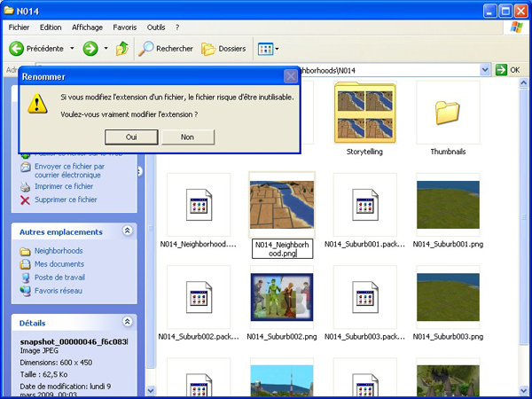
Task: Click the task pane scrollbar down arrow
Action: 151,390
